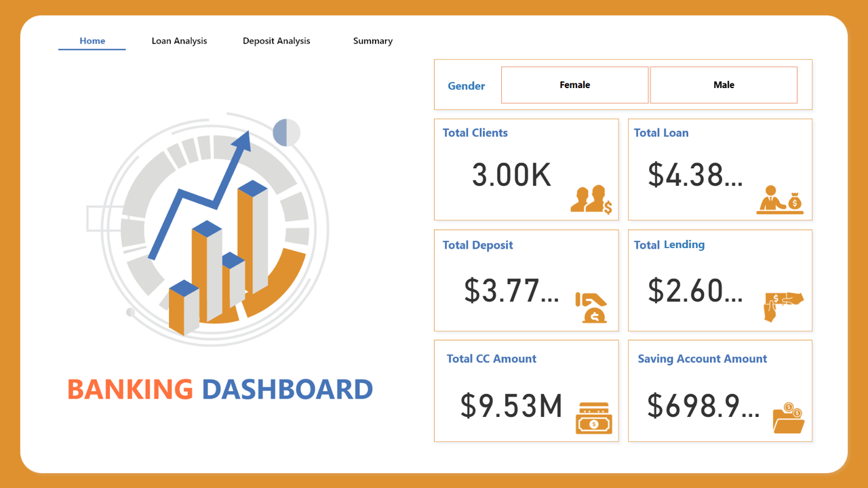The height and width of the screenshot is (488, 868).
Task: Click the coin-deposit icon on Total Deposit card
Action: 591,306
